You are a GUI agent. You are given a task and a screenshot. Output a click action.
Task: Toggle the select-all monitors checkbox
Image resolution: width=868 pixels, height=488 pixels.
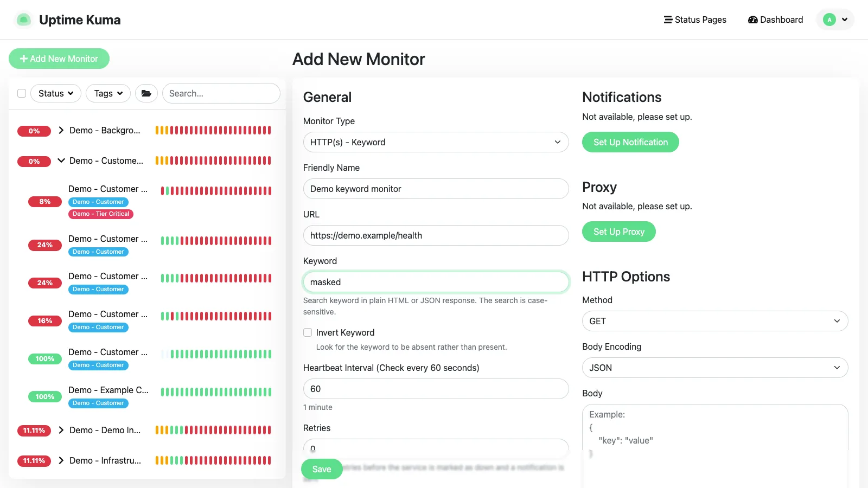click(x=22, y=93)
